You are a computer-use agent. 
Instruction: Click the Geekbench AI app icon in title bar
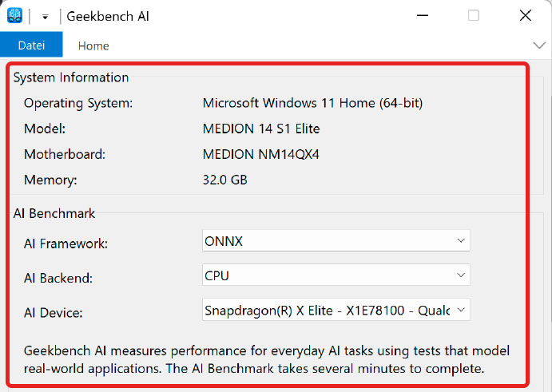[x=14, y=15]
